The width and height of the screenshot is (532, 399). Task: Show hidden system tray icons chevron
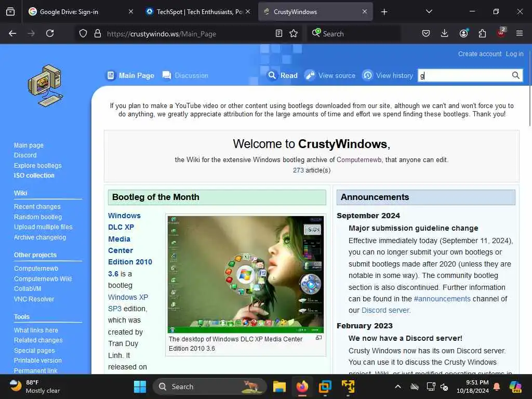click(x=398, y=387)
